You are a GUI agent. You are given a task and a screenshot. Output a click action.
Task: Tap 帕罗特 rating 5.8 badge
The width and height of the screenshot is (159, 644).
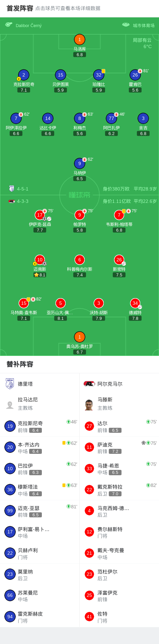pyautogui.click(x=80, y=230)
